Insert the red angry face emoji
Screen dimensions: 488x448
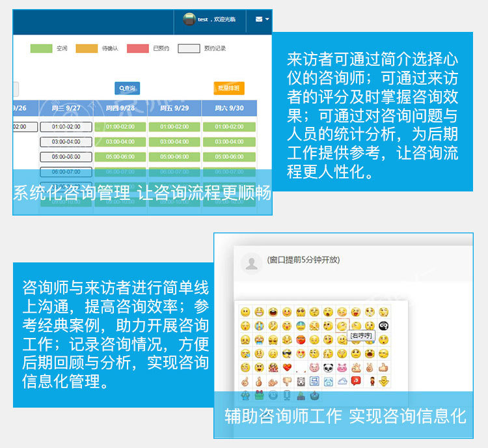(301, 340)
